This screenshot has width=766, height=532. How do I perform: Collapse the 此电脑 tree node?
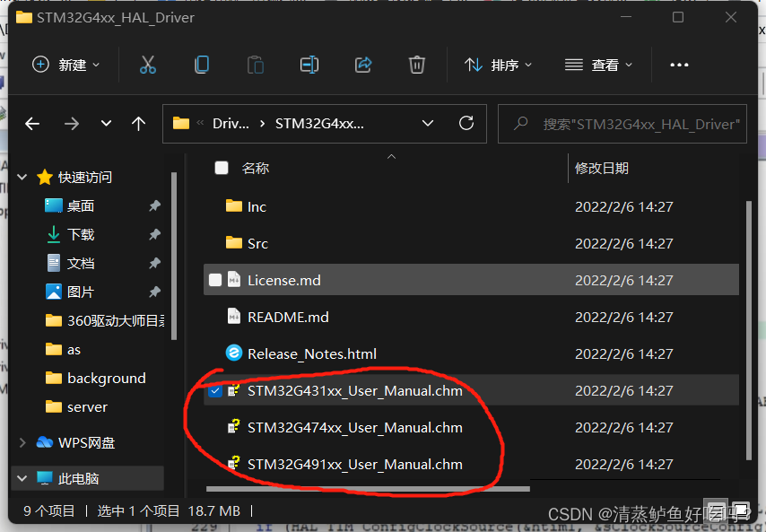point(22,478)
